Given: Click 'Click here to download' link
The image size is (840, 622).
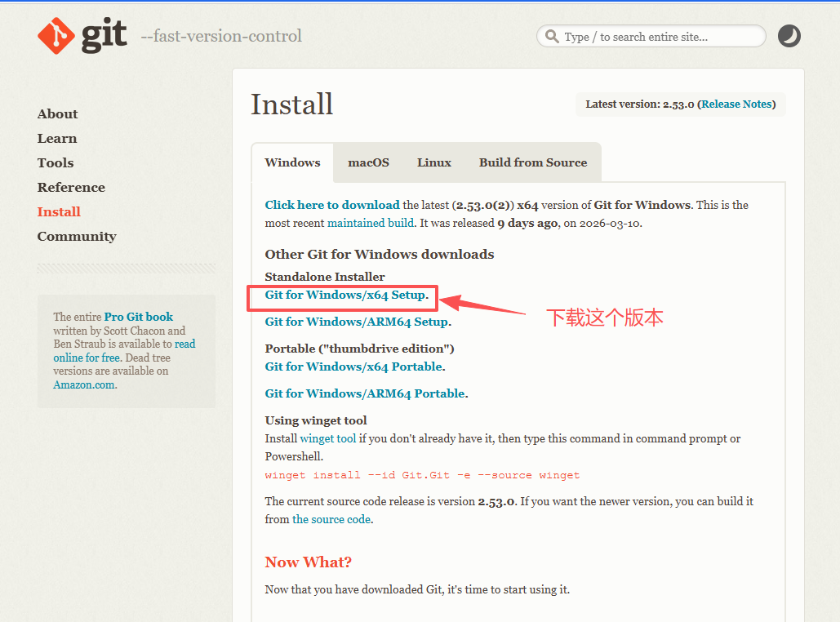Looking at the screenshot, I should pos(332,205).
